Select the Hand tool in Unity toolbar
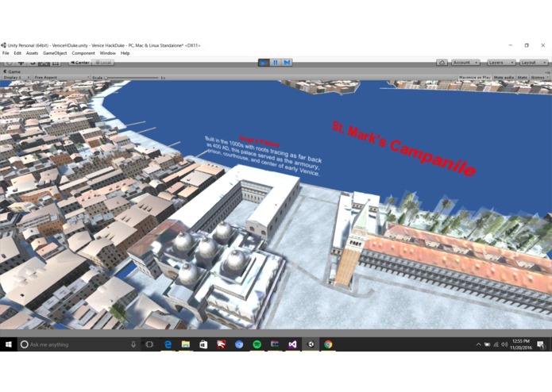The width and height of the screenshot is (552, 392). coord(10,63)
